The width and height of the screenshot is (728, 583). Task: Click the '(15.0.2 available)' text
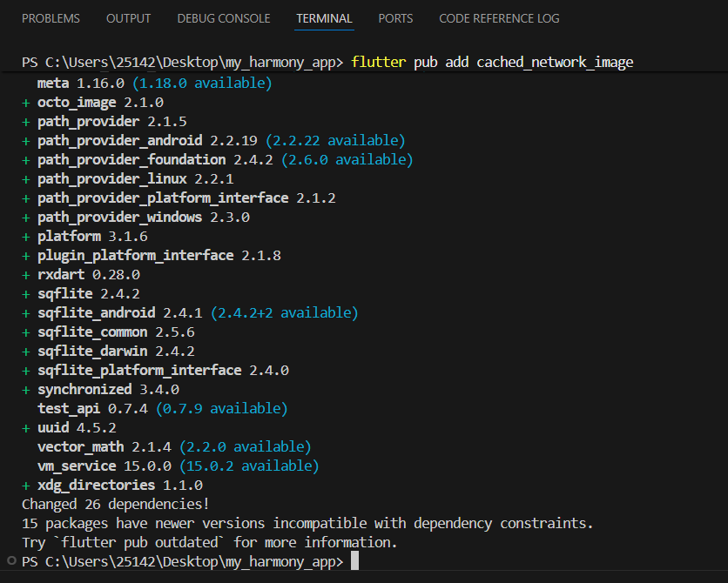249,466
